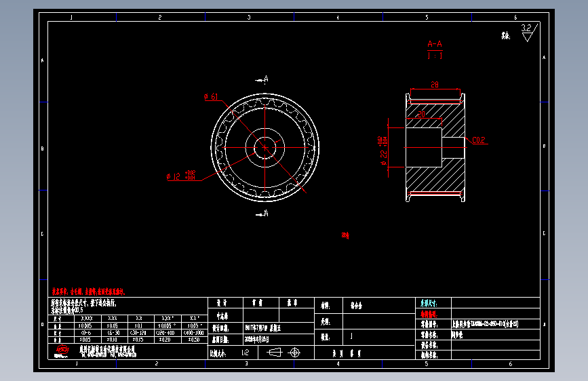Click the <400-1000 length range cell
This screenshot has width=588, height=381.
click(x=194, y=333)
